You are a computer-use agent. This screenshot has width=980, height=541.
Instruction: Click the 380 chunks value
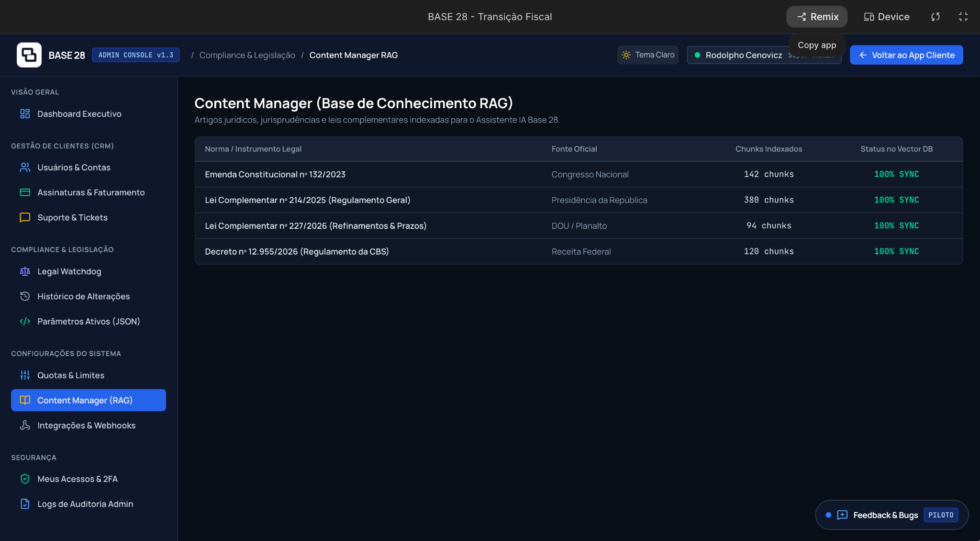(x=768, y=200)
